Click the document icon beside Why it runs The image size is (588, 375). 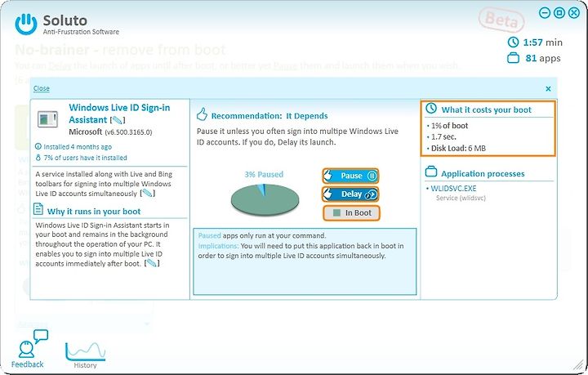(38, 209)
